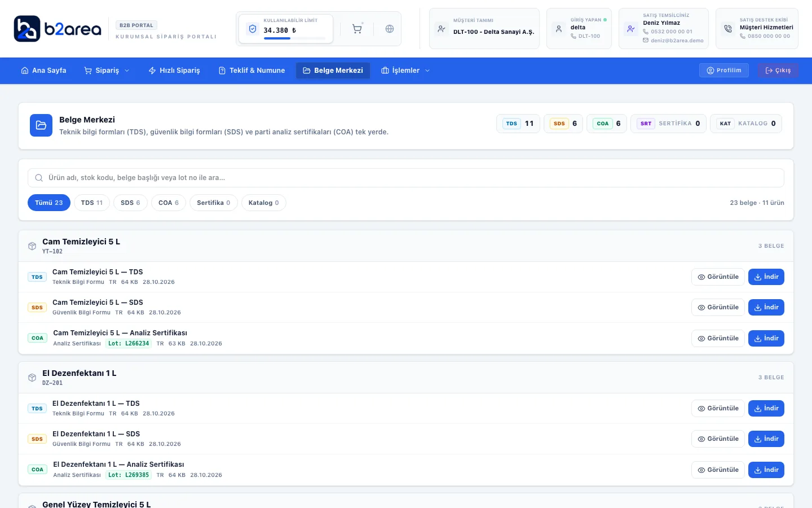Image resolution: width=812 pixels, height=508 pixels.
Task: Click the sales representative person icon
Action: coord(631,28)
